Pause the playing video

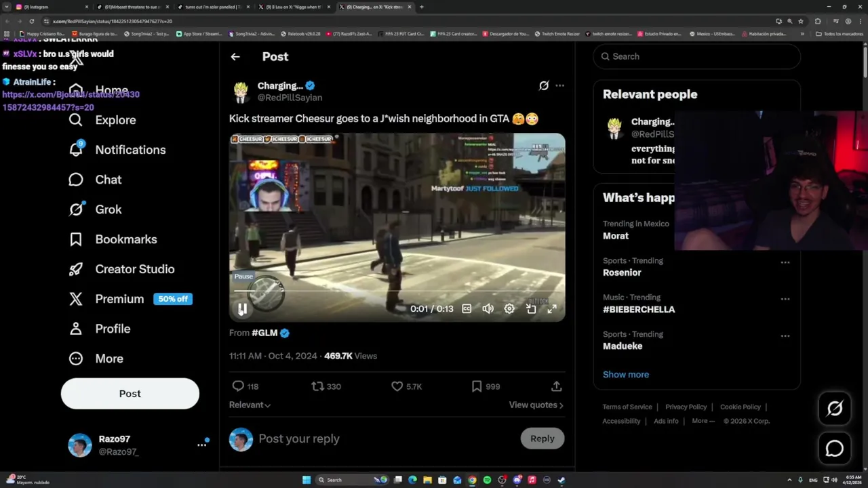(x=242, y=309)
